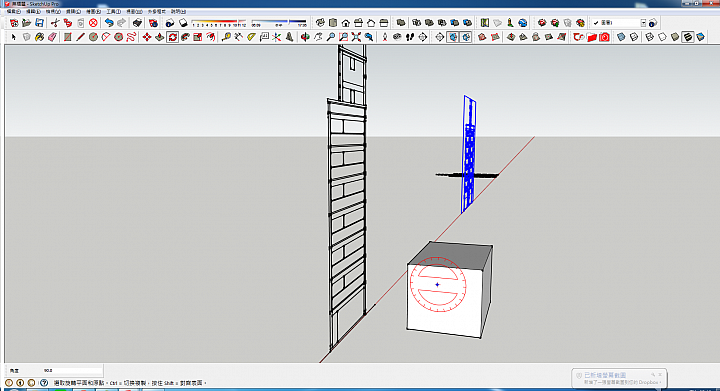Screen dimensions: 720x391
Task: Select the Orbit camera tool
Action: click(x=305, y=37)
